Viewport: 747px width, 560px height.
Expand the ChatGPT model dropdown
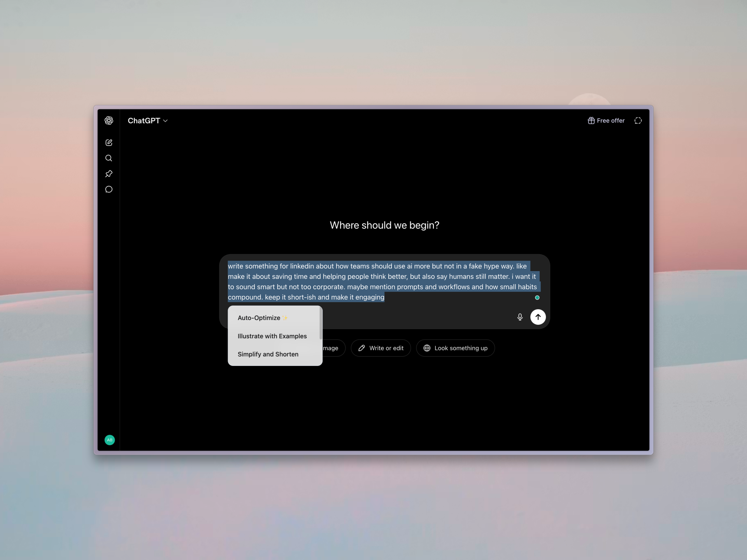click(148, 121)
